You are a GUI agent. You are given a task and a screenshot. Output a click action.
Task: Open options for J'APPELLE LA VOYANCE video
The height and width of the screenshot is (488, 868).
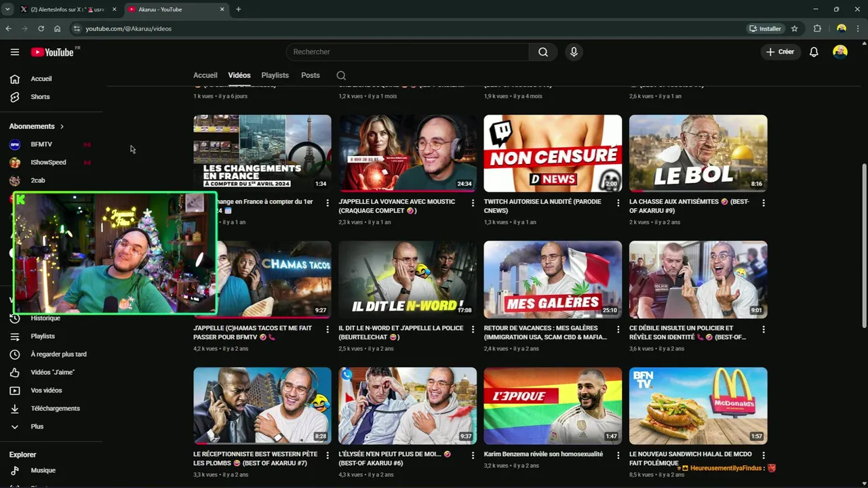[x=473, y=203]
